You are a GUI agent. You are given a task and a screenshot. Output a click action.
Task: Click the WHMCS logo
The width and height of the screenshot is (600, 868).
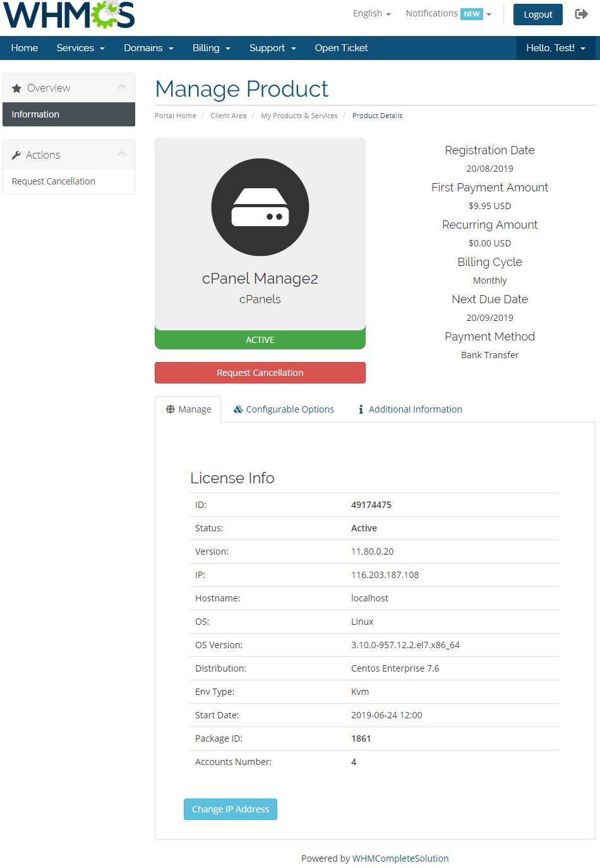[69, 15]
